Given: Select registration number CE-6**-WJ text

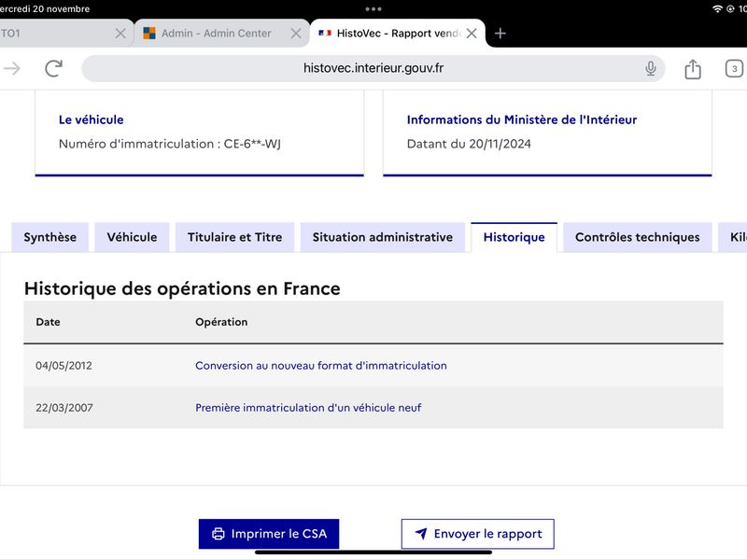Looking at the screenshot, I should [252, 144].
